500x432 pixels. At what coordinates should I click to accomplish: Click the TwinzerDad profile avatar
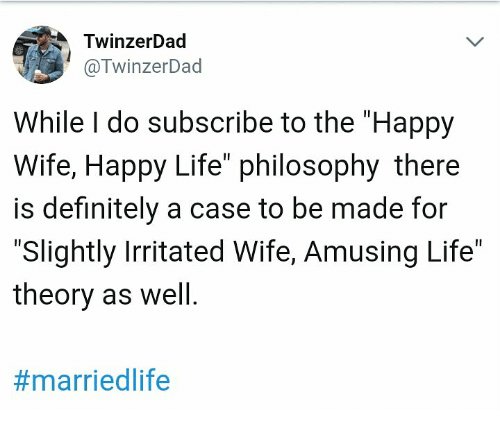(42, 54)
